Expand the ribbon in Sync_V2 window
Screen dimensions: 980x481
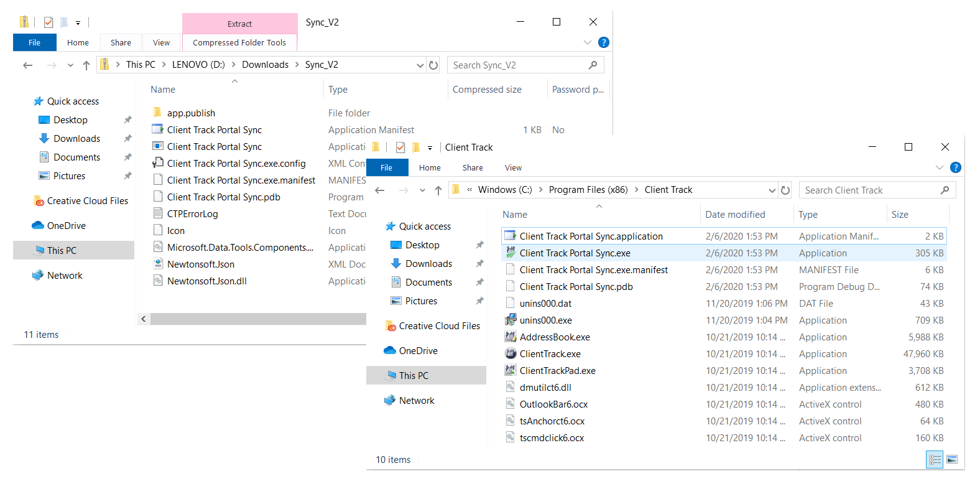tap(588, 42)
